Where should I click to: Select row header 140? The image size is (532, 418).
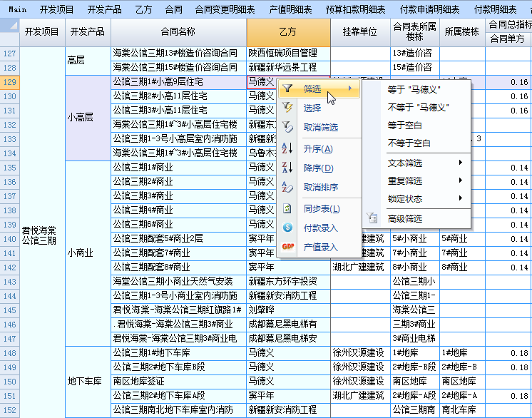(10, 239)
